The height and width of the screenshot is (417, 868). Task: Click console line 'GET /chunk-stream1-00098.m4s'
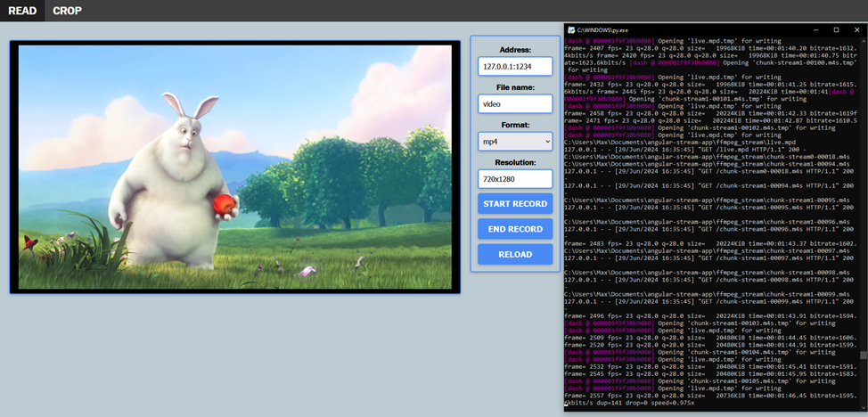tap(711, 279)
